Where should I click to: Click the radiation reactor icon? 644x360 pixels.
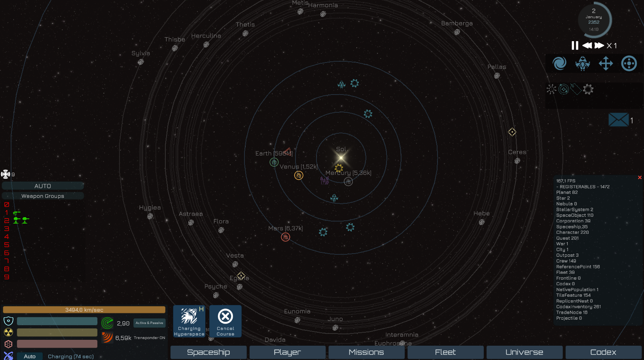point(8,332)
